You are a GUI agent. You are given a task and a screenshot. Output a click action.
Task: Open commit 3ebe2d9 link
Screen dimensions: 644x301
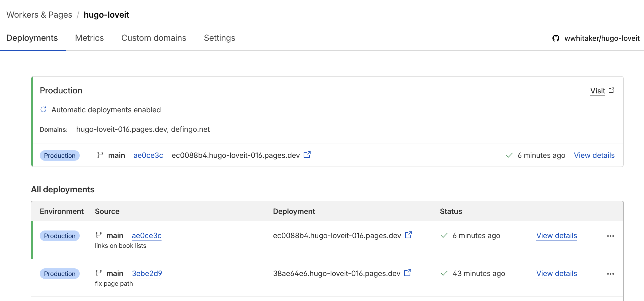coord(147,274)
